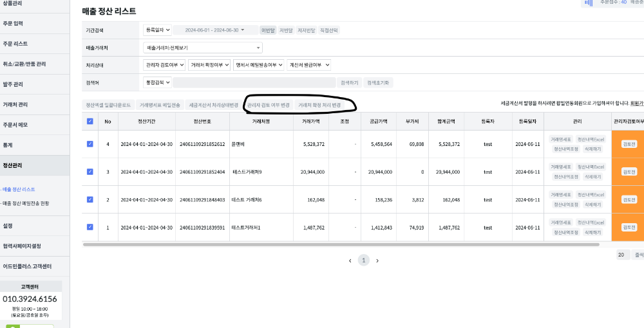Click 검토전 status in the 테스트거래처1 row
Viewport: 644px width, 328px height.
coord(629,227)
